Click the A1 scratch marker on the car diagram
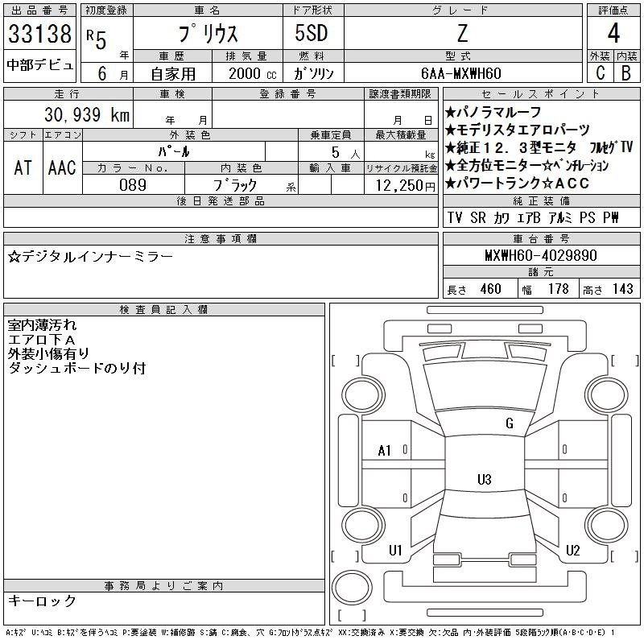Image resolution: width=644 pixels, height=644 pixels. pyautogui.click(x=385, y=451)
